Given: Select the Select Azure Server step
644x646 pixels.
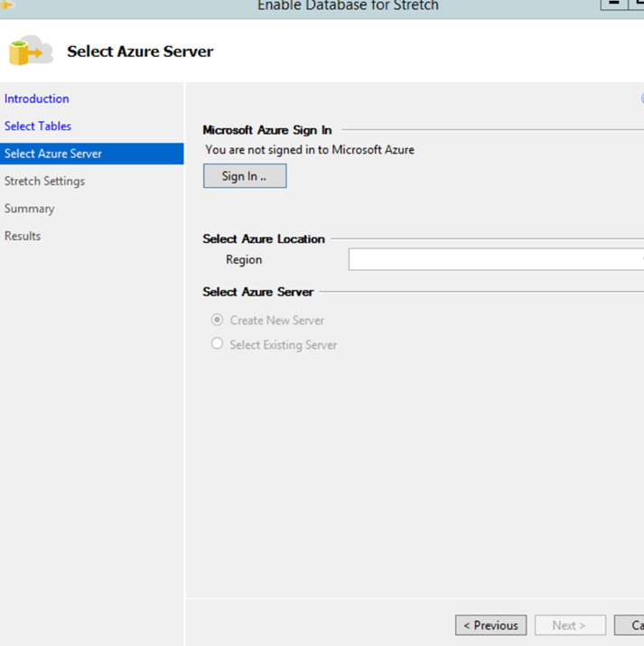Looking at the screenshot, I should [x=92, y=154].
